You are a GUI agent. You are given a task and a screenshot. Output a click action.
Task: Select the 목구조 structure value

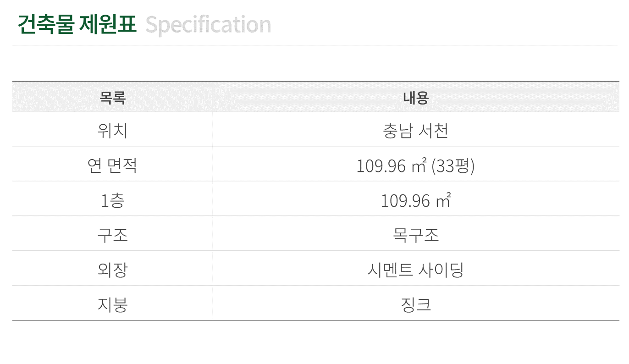pos(416,235)
